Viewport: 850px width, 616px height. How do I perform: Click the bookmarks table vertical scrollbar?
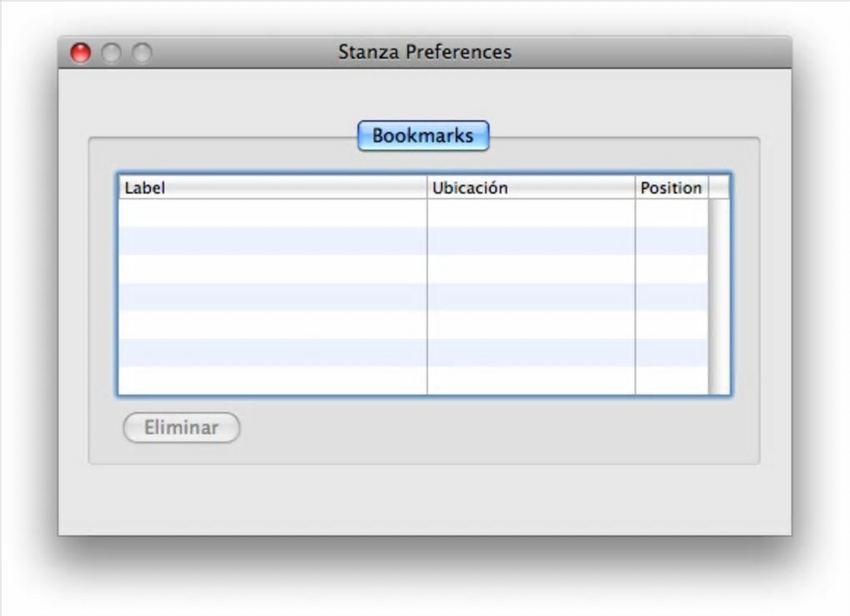pos(718,296)
